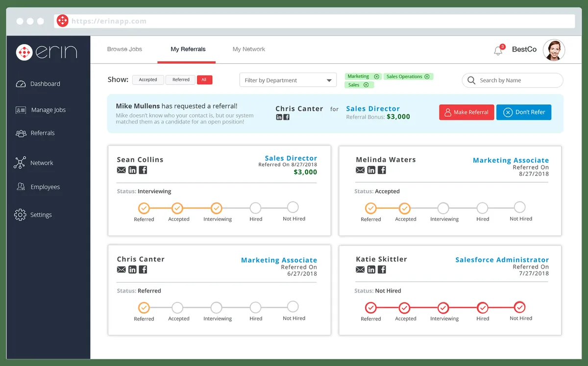Viewport: 588px width, 366px height.
Task: Open Chris Canter card Facebook icon
Action: coord(143,269)
